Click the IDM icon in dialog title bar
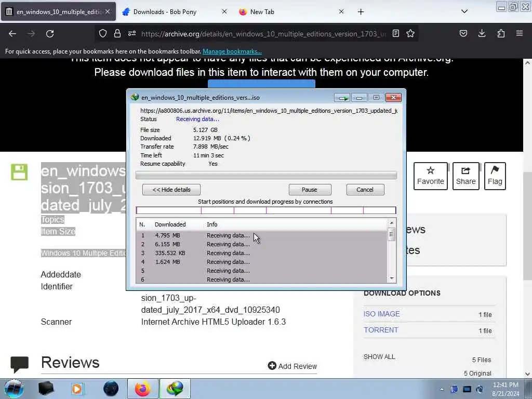The width and height of the screenshot is (532, 399). pos(135,97)
